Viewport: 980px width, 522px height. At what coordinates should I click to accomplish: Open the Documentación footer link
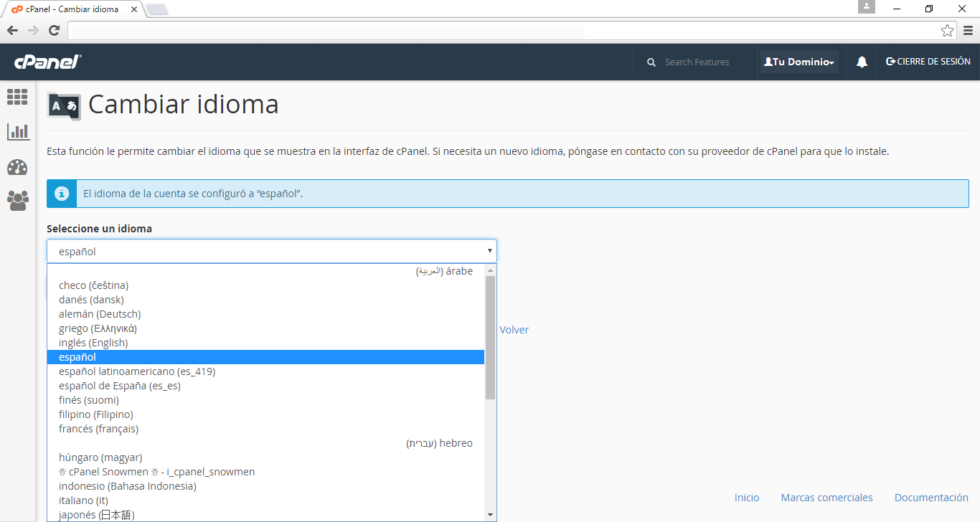point(930,498)
